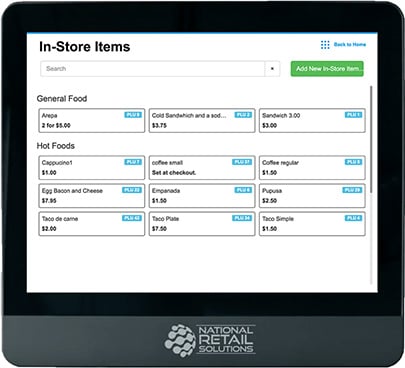
Task: Select the Coffee regular card
Action: point(312,168)
